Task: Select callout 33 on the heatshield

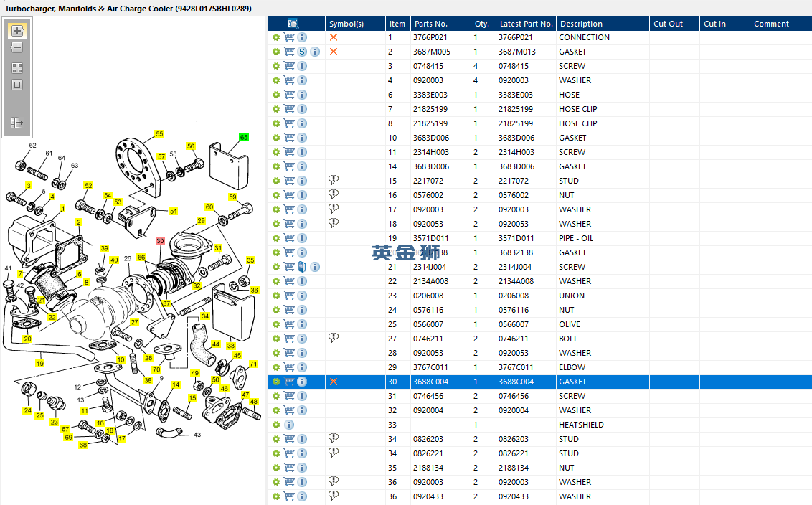Action: [231, 346]
